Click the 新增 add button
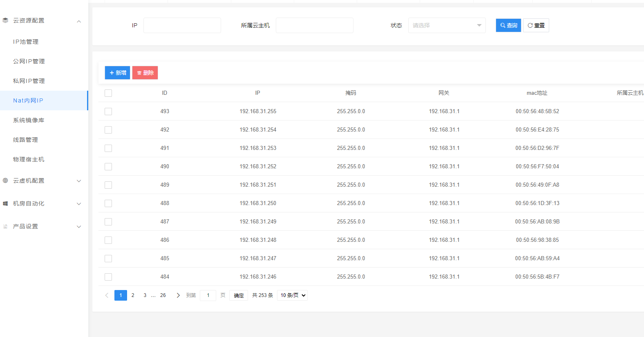Image resolution: width=644 pixels, height=337 pixels. click(117, 73)
